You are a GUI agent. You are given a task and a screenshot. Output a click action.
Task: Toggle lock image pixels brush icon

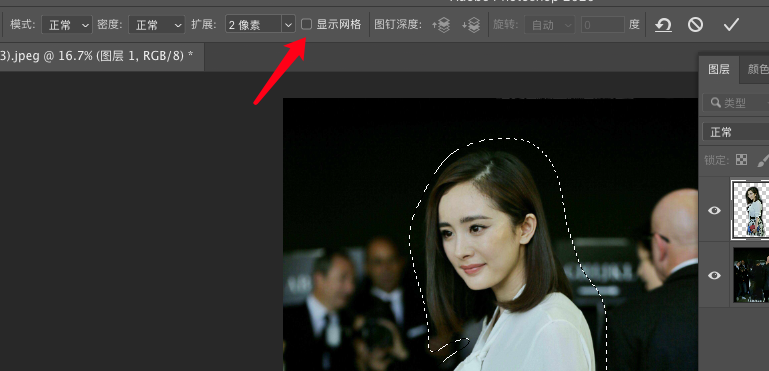pos(763,160)
